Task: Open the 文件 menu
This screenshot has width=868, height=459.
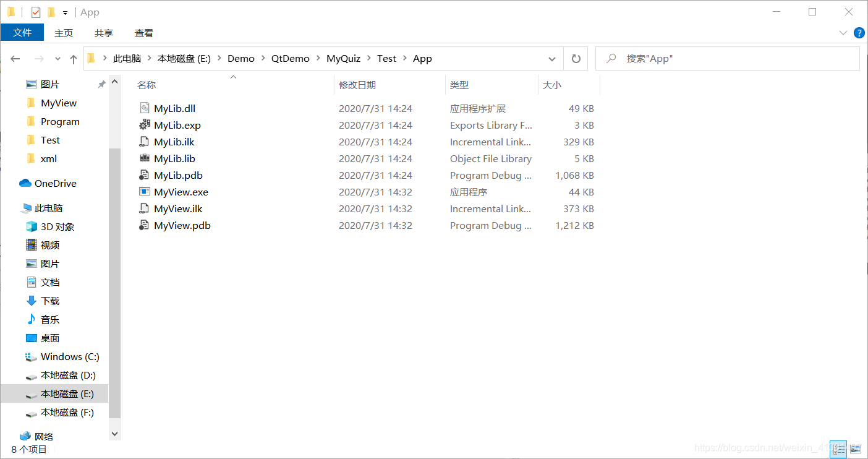Action: point(22,33)
